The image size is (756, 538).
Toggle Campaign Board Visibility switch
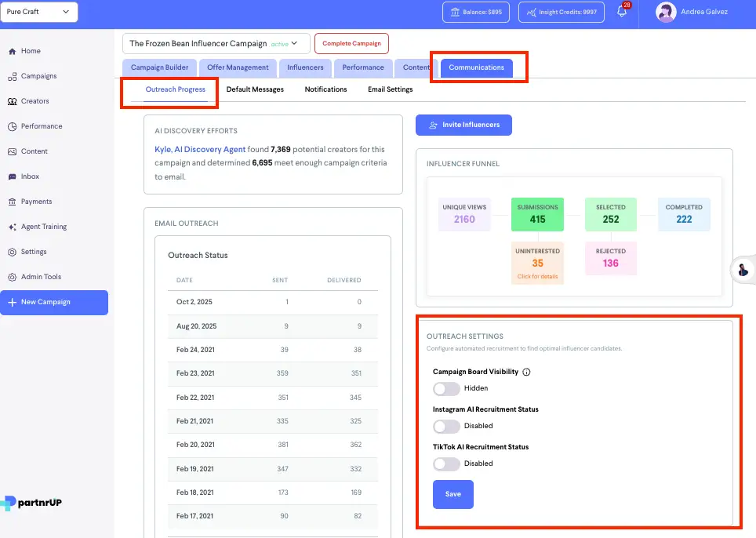[x=446, y=388]
